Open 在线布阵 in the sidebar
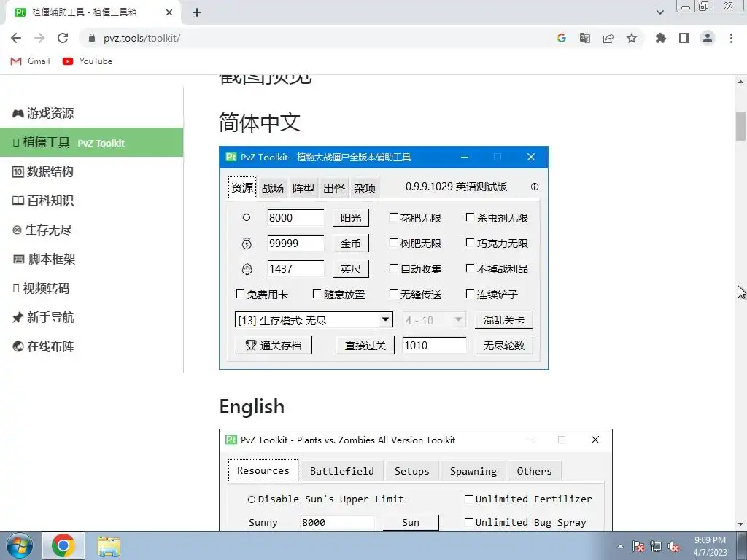Image resolution: width=747 pixels, height=560 pixels. coord(43,346)
